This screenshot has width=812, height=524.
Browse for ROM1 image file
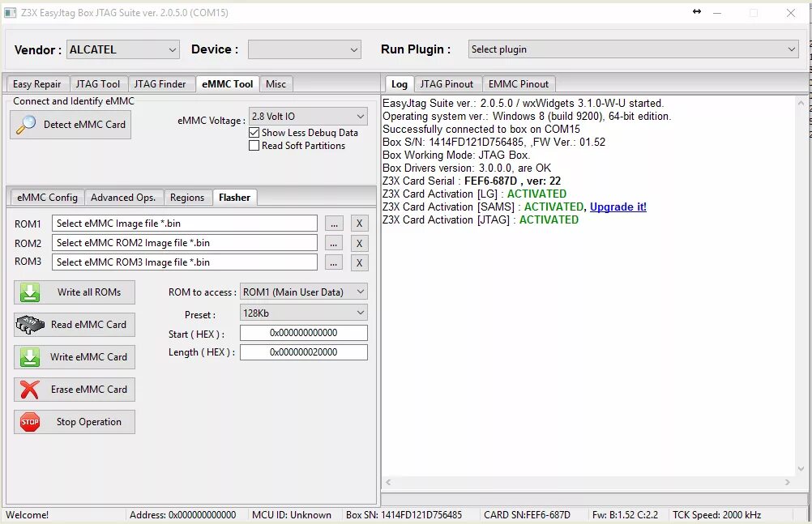click(334, 224)
